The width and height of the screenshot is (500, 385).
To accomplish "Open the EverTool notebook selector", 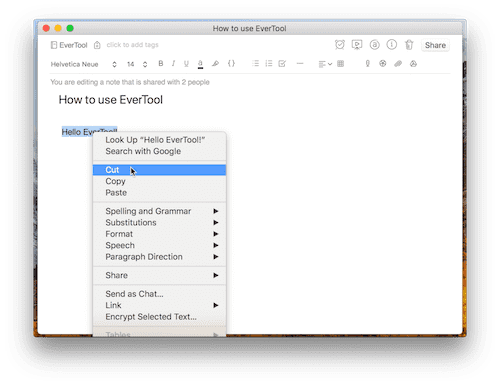I will [x=69, y=45].
